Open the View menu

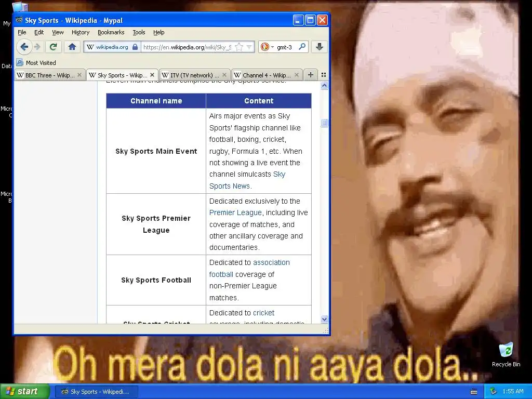point(58,32)
